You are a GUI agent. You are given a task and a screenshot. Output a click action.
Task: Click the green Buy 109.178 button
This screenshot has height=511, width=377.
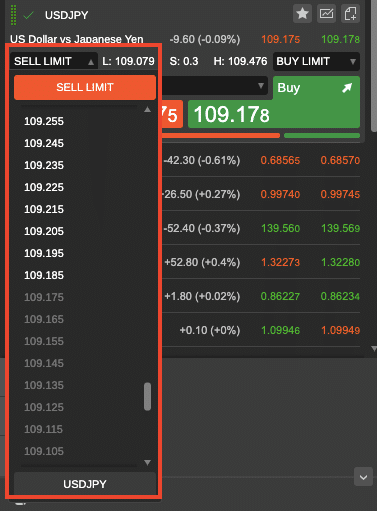[x=274, y=114]
